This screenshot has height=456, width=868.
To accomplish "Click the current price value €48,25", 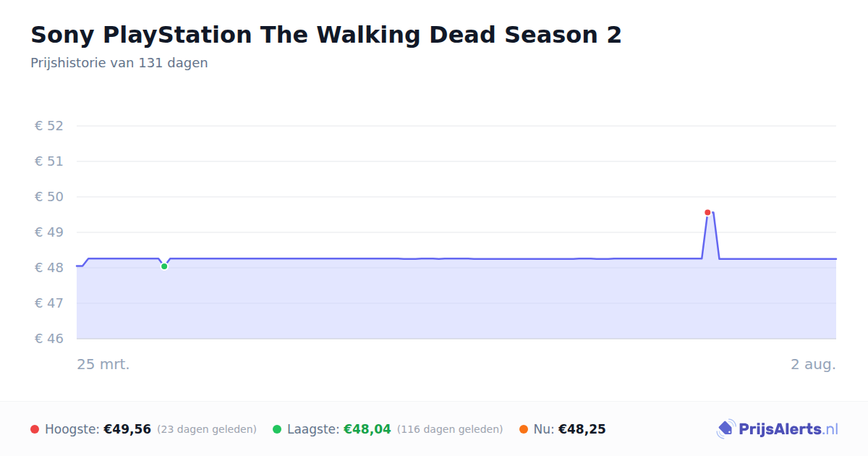I will coord(582,429).
